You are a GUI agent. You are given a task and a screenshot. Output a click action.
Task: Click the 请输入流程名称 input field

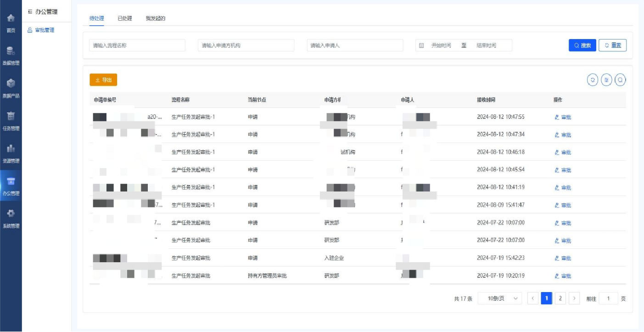pos(137,45)
